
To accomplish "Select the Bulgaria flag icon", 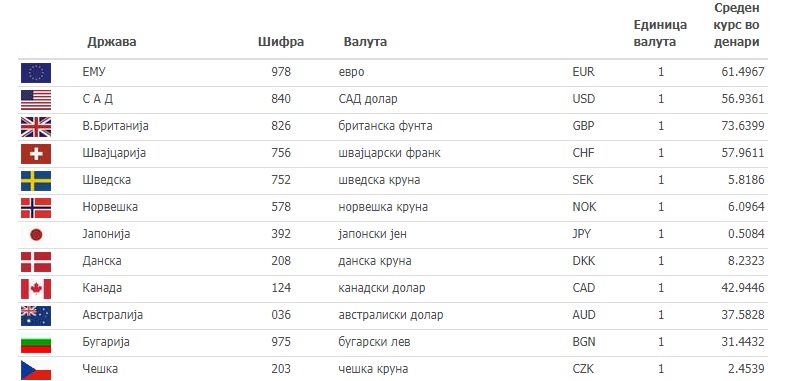I will 36,343.
